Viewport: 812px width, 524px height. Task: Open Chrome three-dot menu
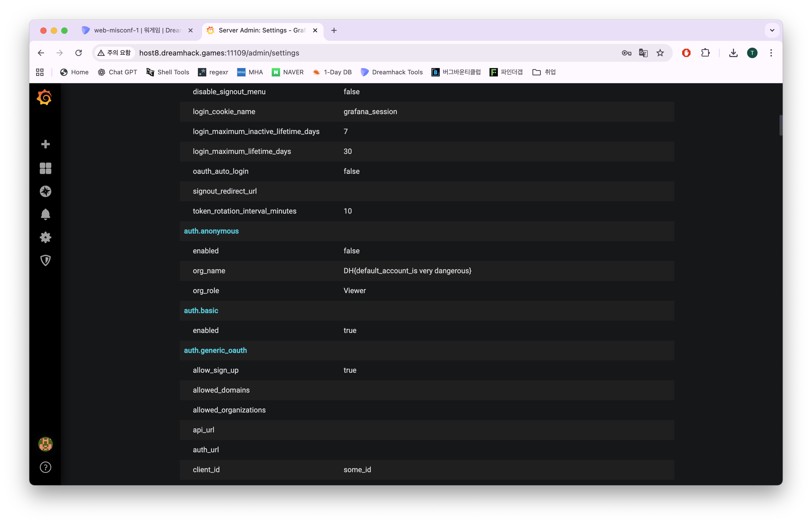click(x=771, y=53)
